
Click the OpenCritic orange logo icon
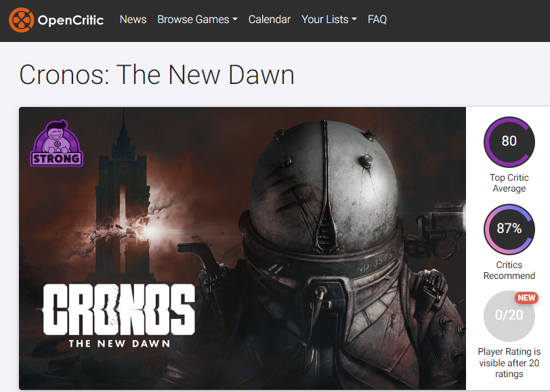click(x=22, y=20)
